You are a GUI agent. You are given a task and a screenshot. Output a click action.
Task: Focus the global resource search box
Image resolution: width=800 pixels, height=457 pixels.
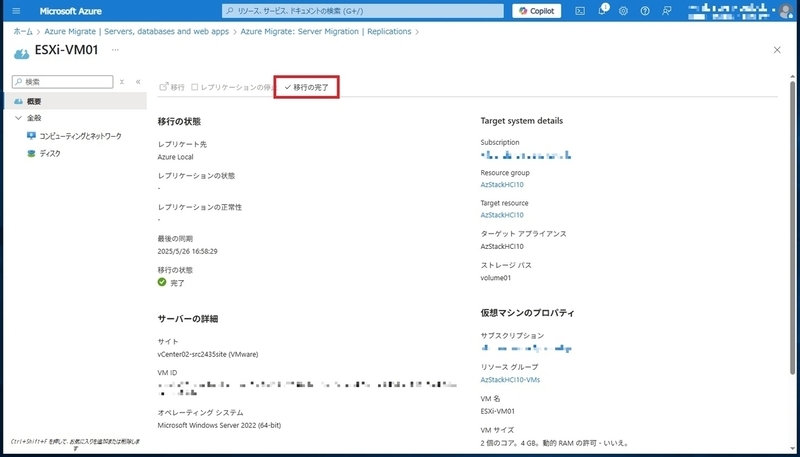click(362, 11)
